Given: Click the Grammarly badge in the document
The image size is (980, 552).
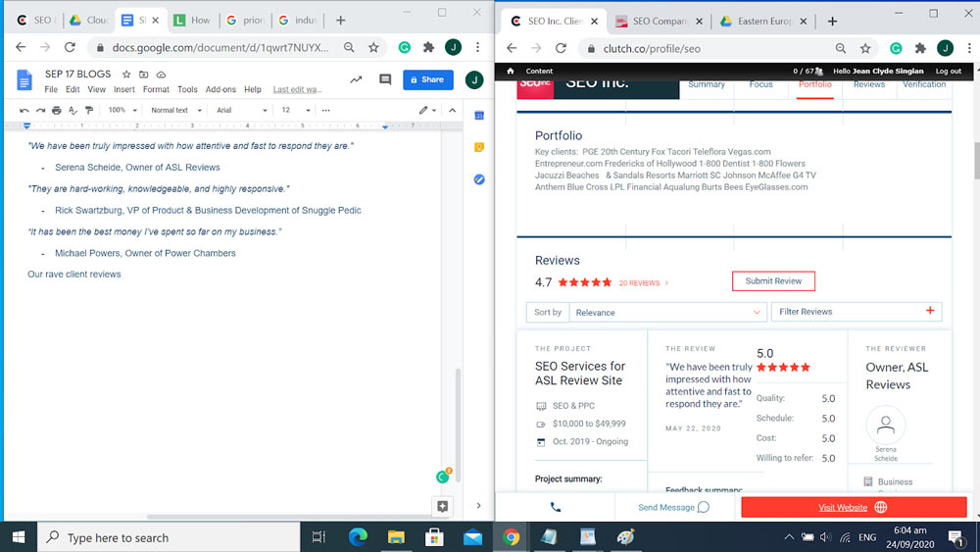Looking at the screenshot, I should pos(443,477).
